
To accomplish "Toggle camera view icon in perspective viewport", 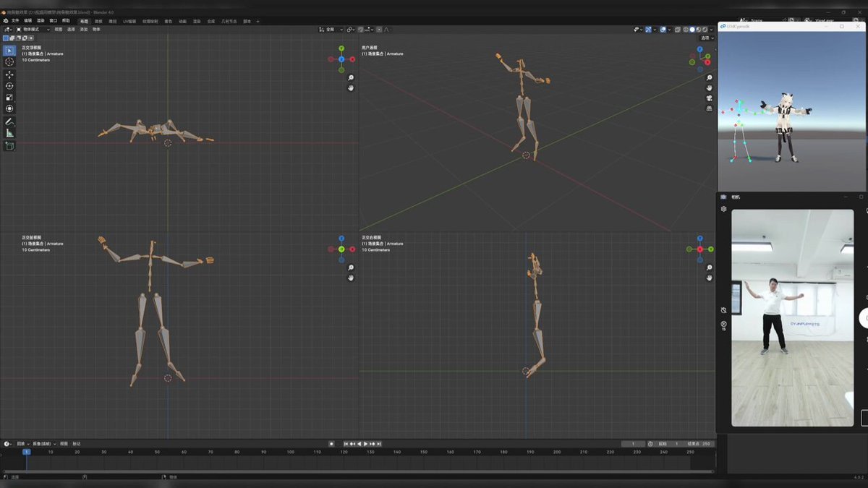I will [x=709, y=98].
